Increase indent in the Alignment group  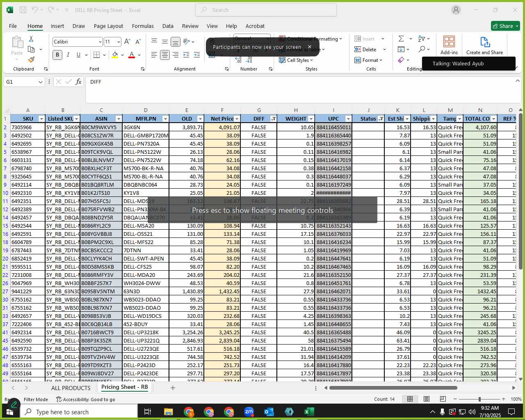[196, 55]
